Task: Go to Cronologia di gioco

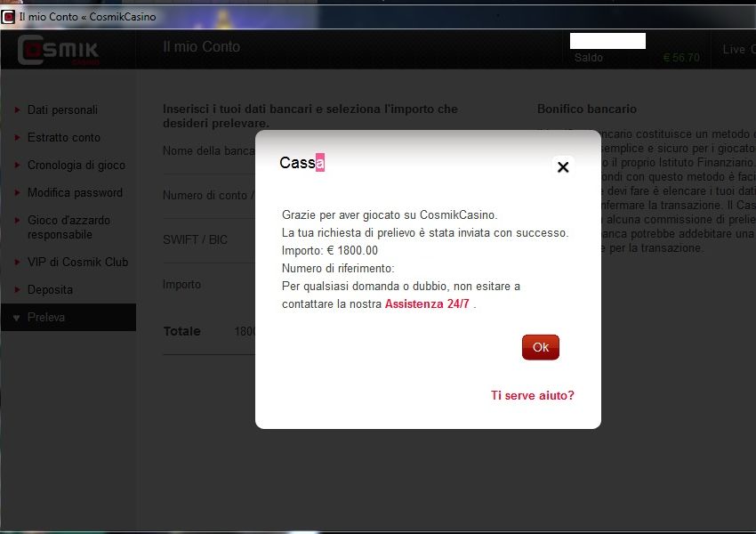Action: click(x=76, y=166)
